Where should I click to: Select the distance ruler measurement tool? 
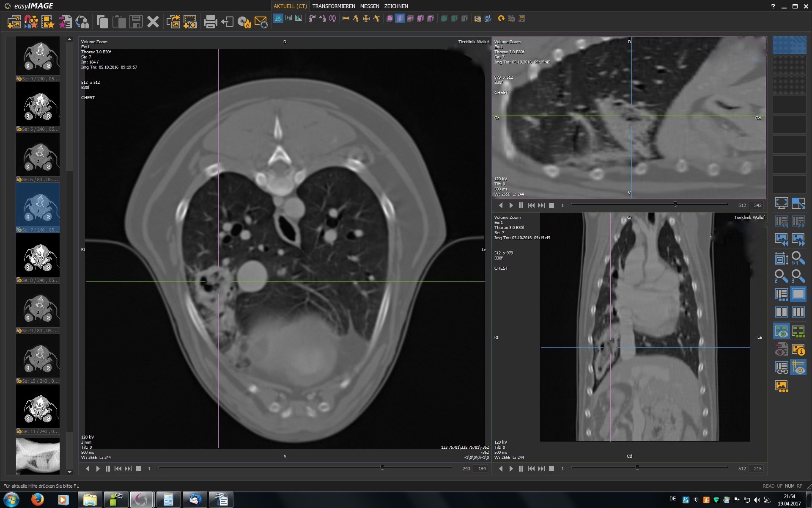[x=346, y=19]
